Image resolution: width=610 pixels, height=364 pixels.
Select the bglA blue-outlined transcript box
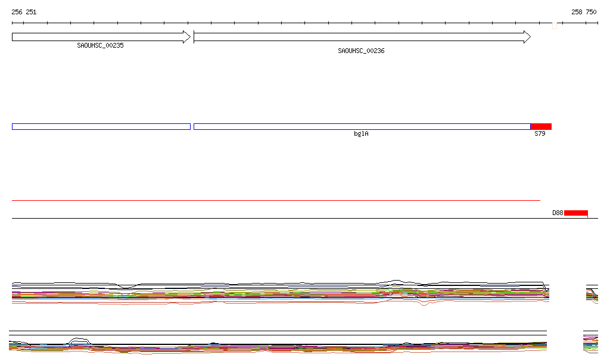pos(362,126)
